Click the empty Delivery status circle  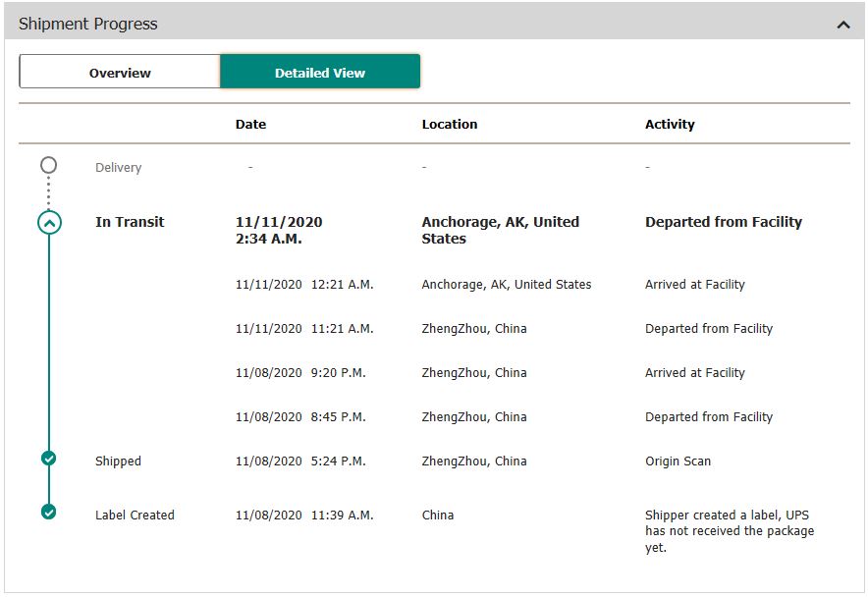(x=49, y=166)
